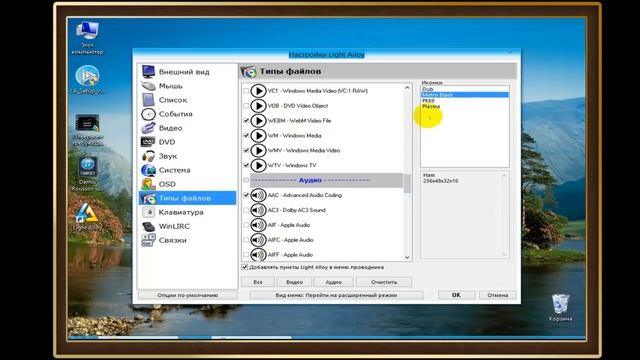
Task: Click the play icon of WMV Windows Media Video
Action: pos(258,151)
